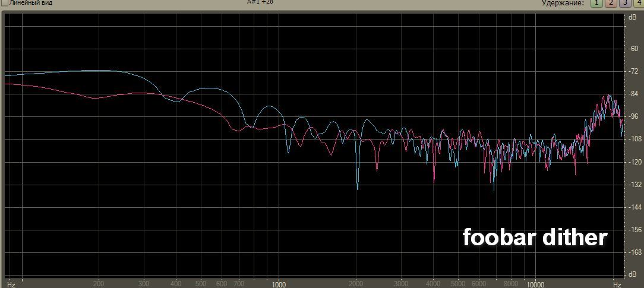Click the Удержание: label
The height and width of the screenshot is (288, 644).
click(563, 3)
